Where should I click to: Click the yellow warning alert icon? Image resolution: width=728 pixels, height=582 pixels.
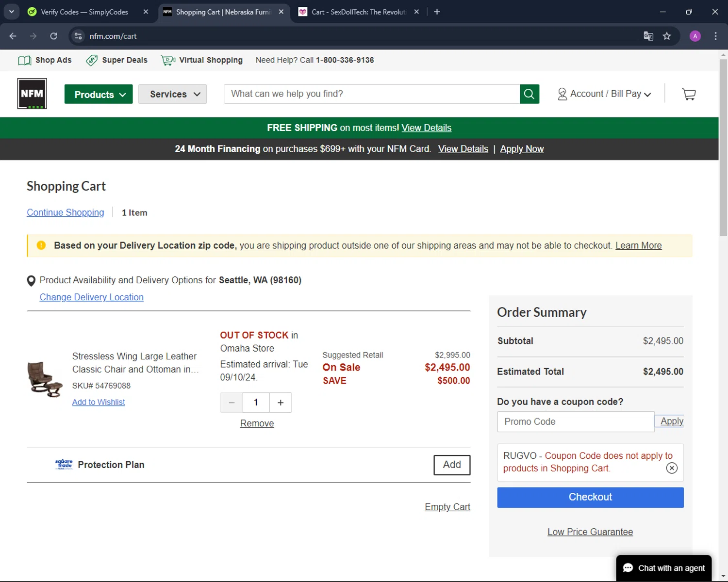(x=41, y=245)
